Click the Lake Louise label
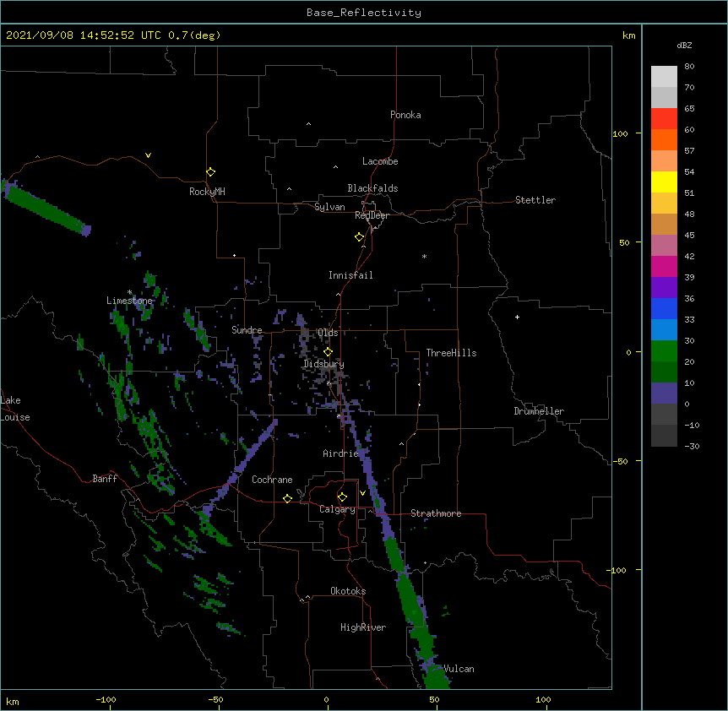Viewport: 728px width, 711px height. 15,409
